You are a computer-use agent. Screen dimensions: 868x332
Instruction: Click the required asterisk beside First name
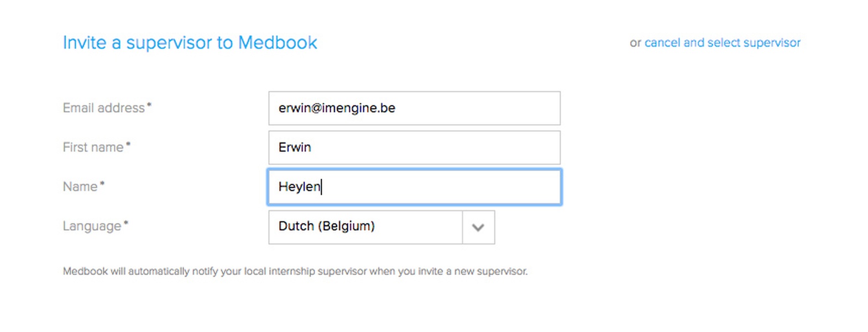tap(128, 144)
